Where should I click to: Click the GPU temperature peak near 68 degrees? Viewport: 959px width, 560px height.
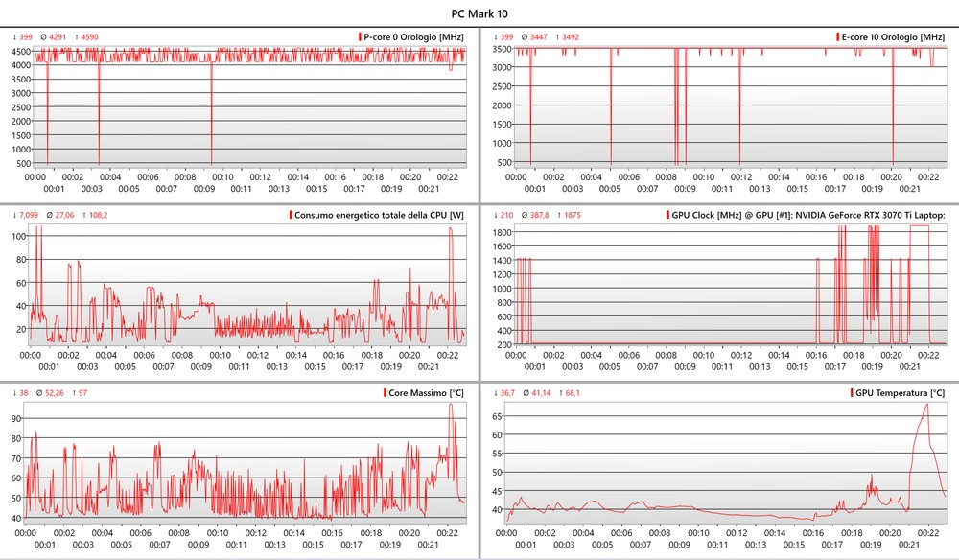pyautogui.click(x=927, y=404)
